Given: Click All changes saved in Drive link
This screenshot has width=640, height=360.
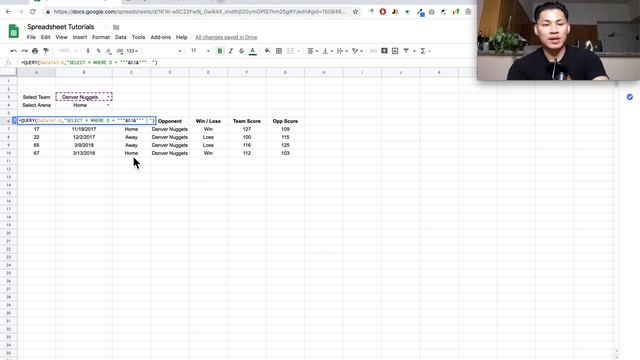Looking at the screenshot, I should click(226, 37).
